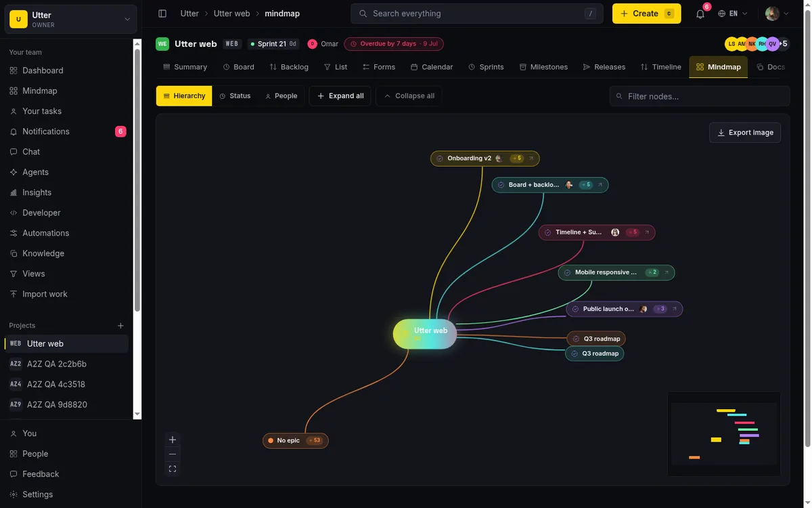Switch to the Sprints tab
Screen dimensions: 812x508
pos(486,67)
